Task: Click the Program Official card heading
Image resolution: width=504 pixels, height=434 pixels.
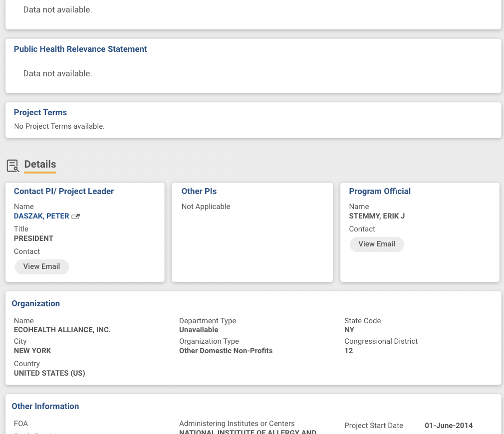Action: tap(380, 191)
